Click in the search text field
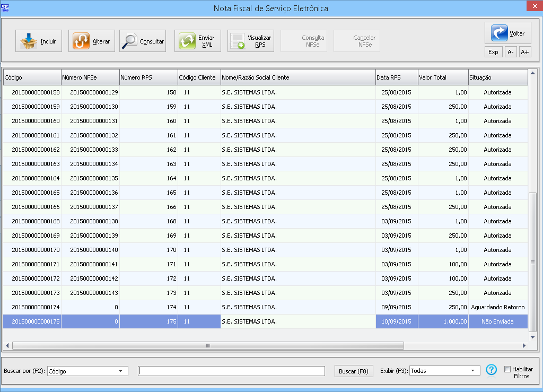Image resolution: width=543 pixels, height=392 pixels. [x=231, y=371]
